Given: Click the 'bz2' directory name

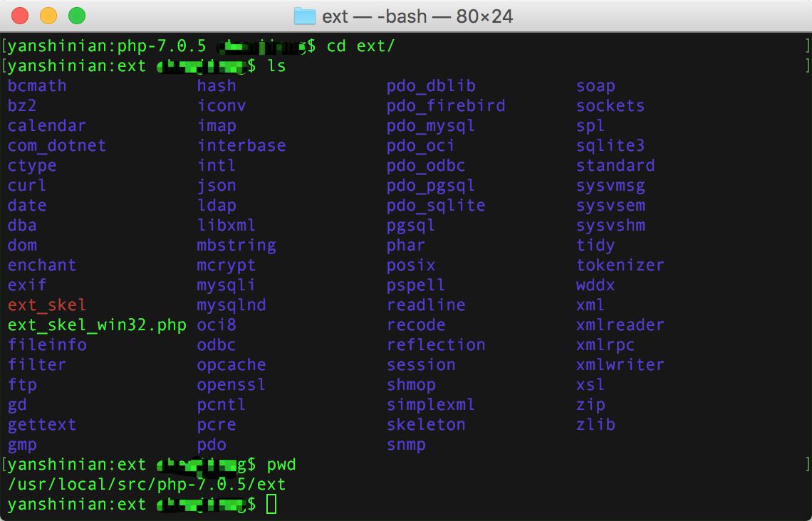Looking at the screenshot, I should point(22,105).
